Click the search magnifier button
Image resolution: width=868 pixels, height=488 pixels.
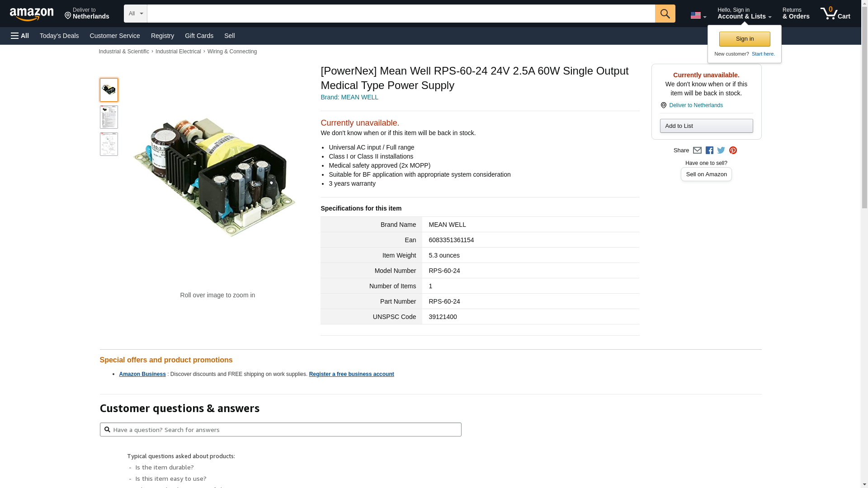coord(665,14)
